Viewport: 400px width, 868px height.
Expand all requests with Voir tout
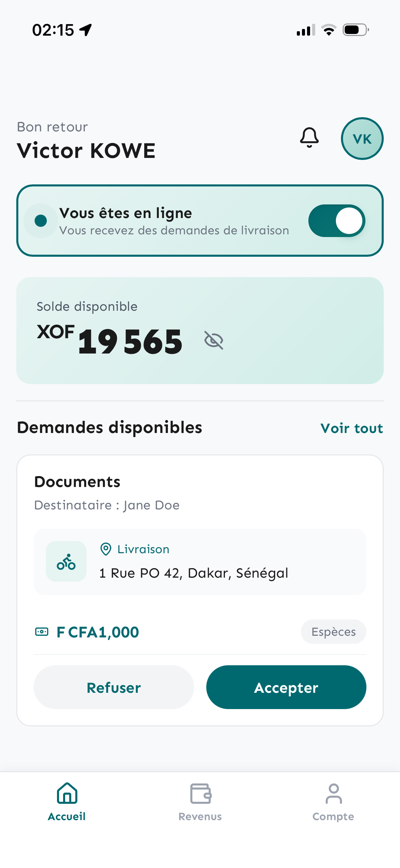click(351, 428)
